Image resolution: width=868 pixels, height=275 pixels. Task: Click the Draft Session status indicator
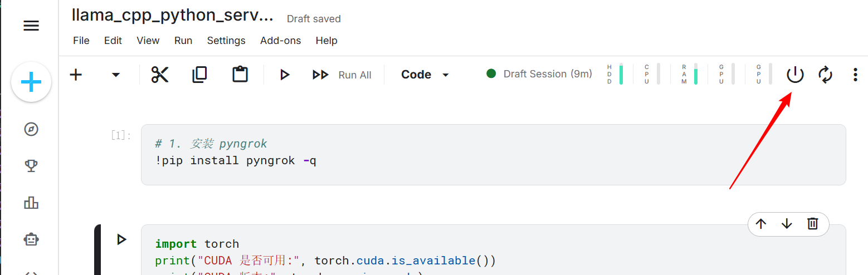point(539,74)
